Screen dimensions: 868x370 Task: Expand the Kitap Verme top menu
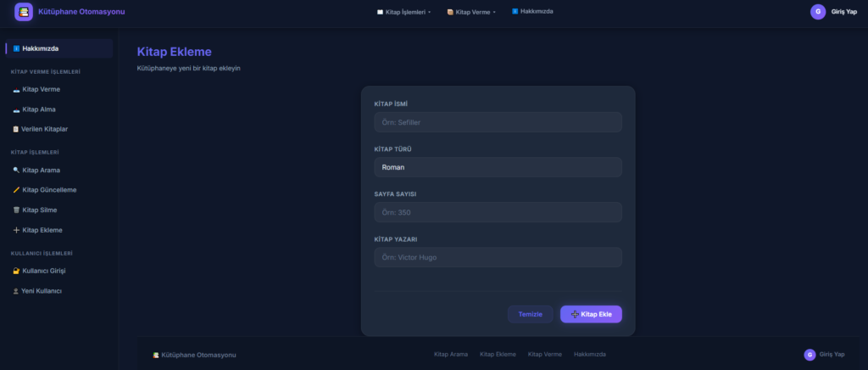tap(471, 12)
